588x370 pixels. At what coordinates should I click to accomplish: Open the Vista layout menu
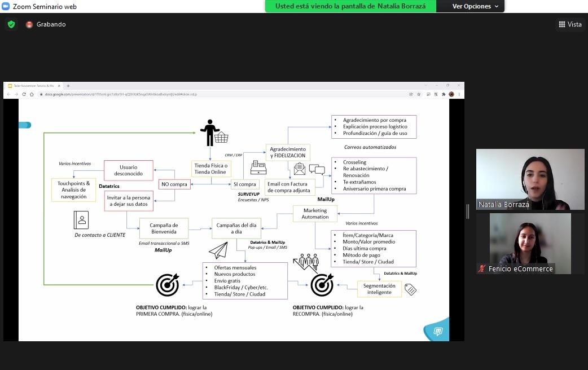point(570,24)
